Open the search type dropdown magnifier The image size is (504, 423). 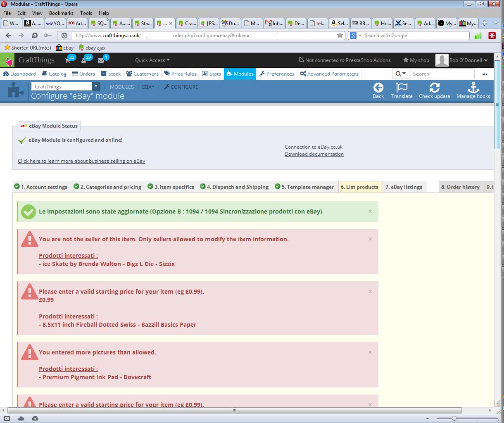(x=400, y=74)
